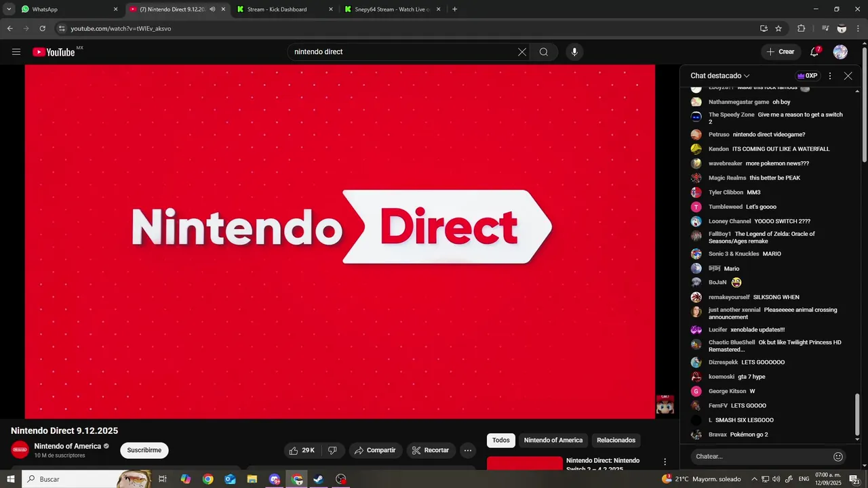Open browser extensions puzzle icon
Viewport: 868px width, 488px height.
801,28
